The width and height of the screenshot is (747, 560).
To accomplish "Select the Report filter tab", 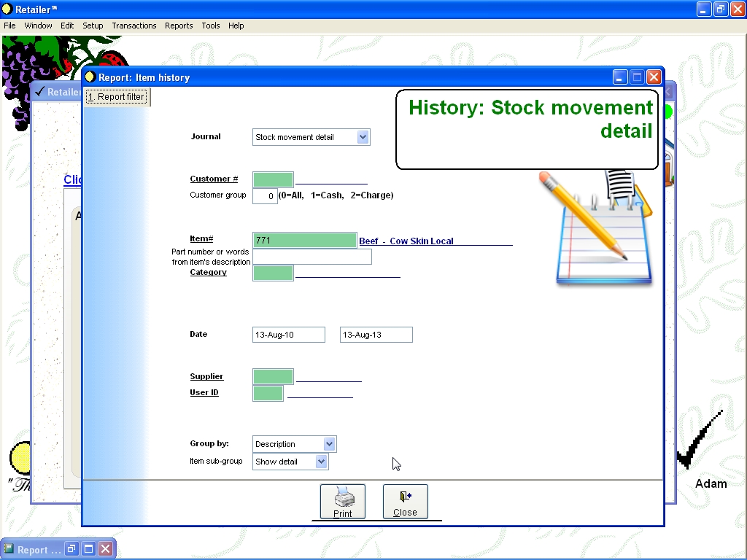I will (117, 97).
